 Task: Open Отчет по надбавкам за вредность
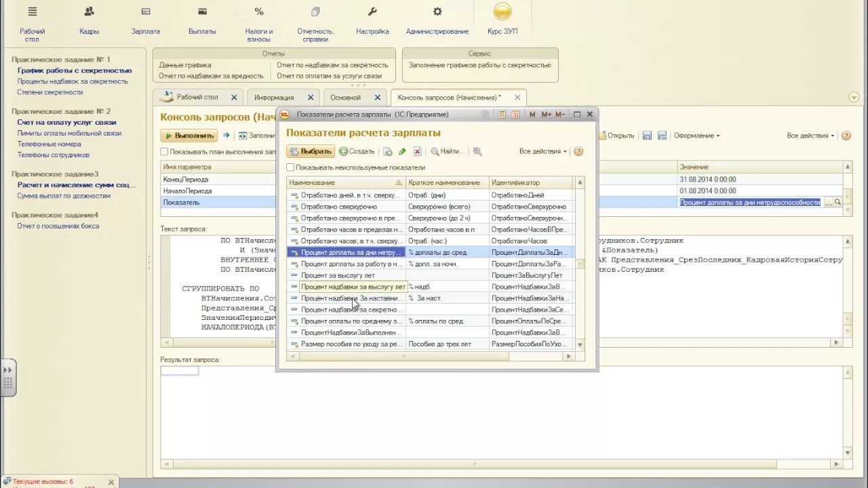211,76
